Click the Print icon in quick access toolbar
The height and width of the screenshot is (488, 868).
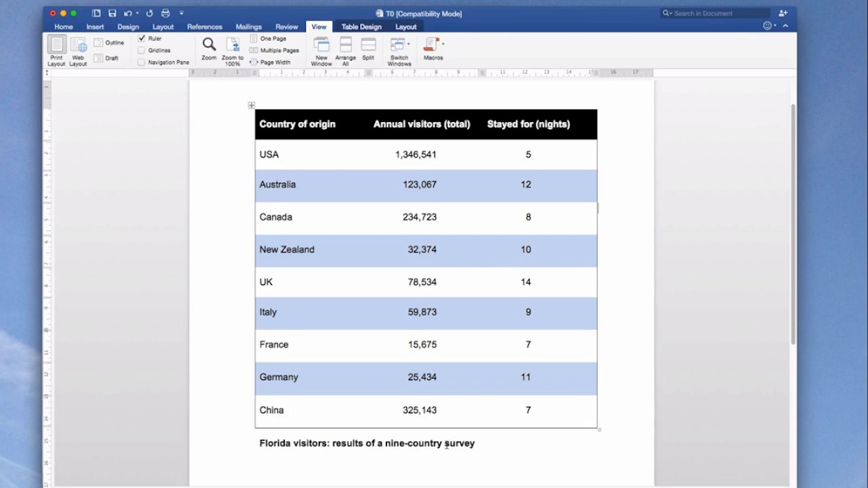tap(165, 13)
